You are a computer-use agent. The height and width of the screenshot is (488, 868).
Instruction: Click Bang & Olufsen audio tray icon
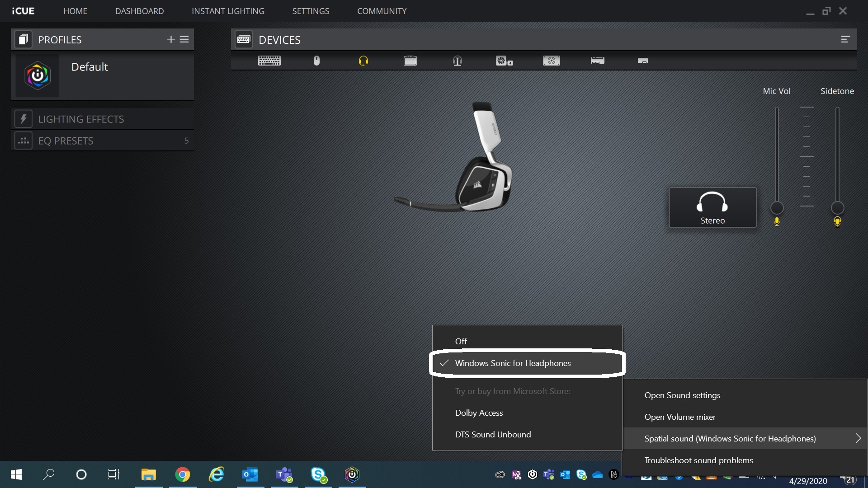pyautogui.click(x=613, y=474)
